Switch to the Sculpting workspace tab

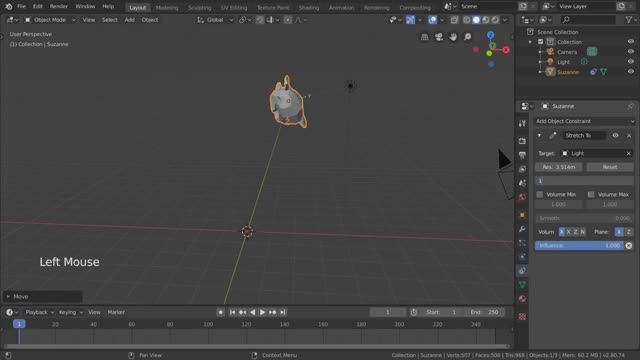coord(200,7)
